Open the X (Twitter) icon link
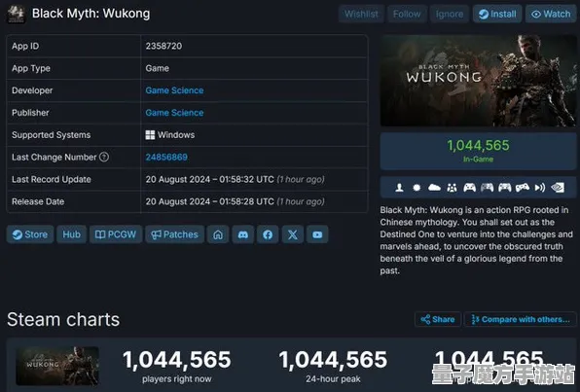Image resolution: width=580 pixels, height=392 pixels. tap(293, 234)
